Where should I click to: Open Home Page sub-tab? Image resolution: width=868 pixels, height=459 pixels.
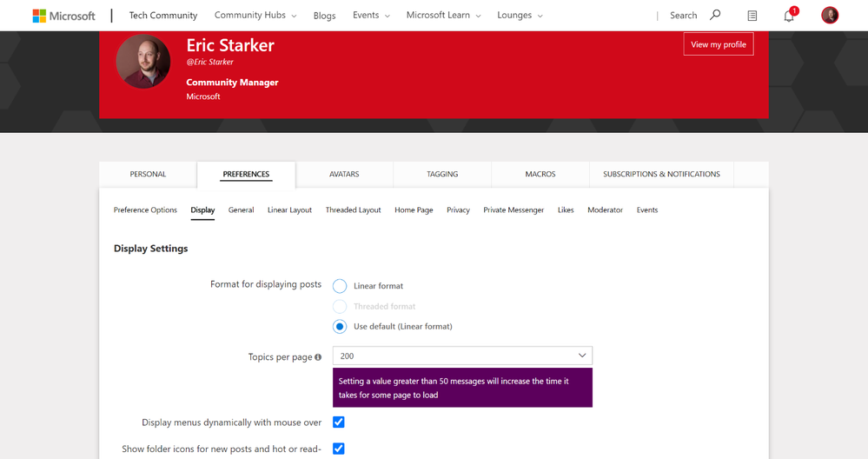click(x=414, y=210)
